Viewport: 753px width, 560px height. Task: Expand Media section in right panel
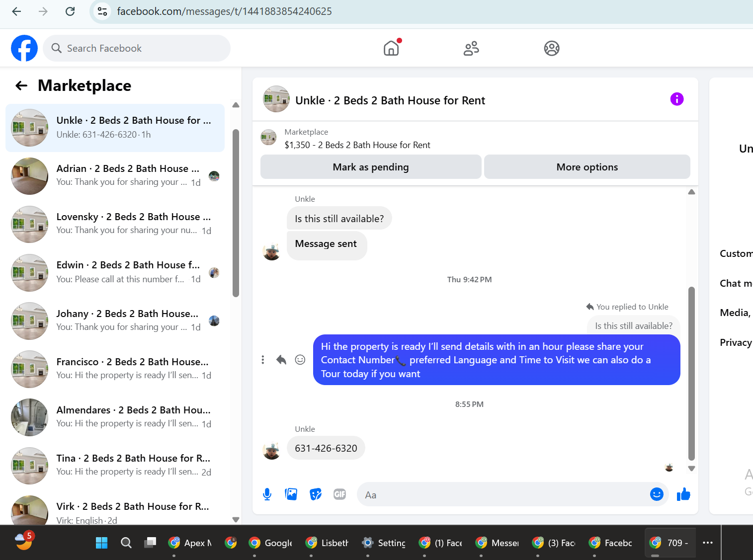[x=736, y=313]
